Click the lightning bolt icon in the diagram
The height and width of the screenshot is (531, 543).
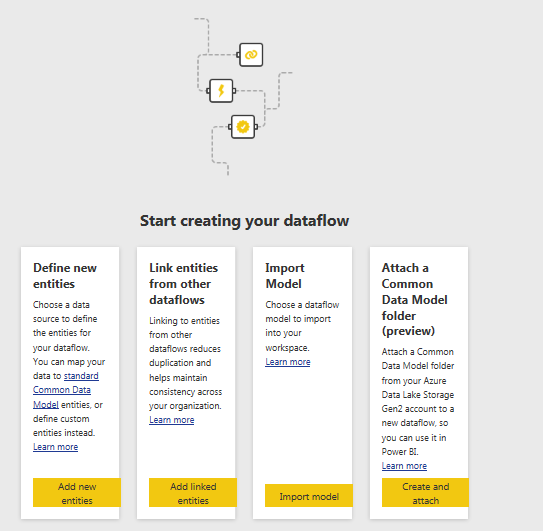(x=221, y=91)
